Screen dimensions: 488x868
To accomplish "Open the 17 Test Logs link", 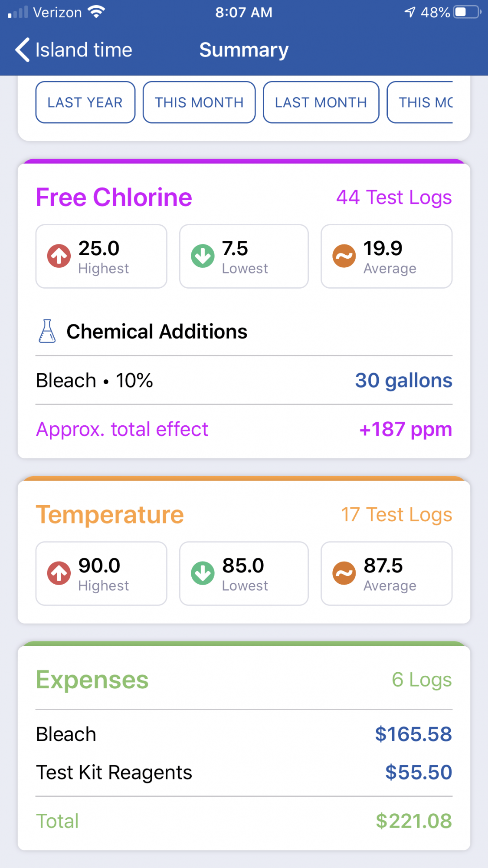I will tap(396, 515).
